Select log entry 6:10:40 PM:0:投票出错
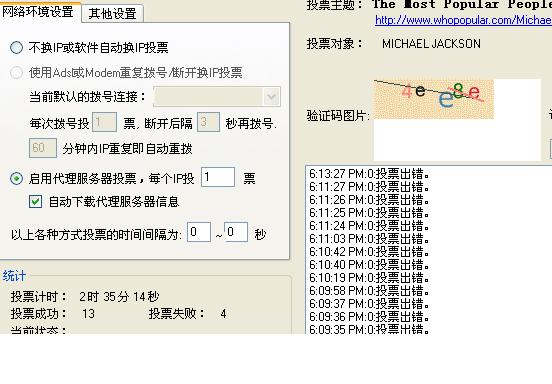This screenshot has height=384, width=552. (369, 265)
